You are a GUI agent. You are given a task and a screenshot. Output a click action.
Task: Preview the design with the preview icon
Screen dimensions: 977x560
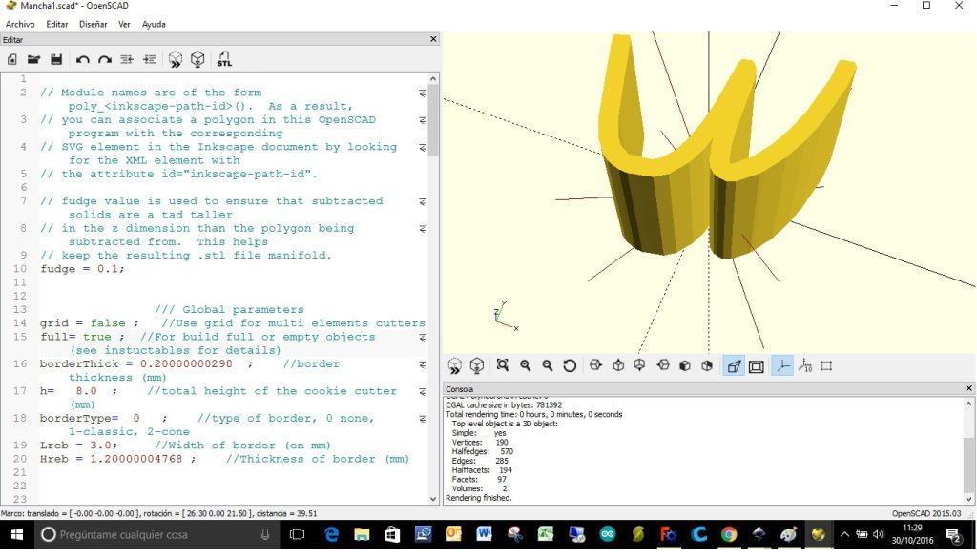pyautogui.click(x=176, y=59)
